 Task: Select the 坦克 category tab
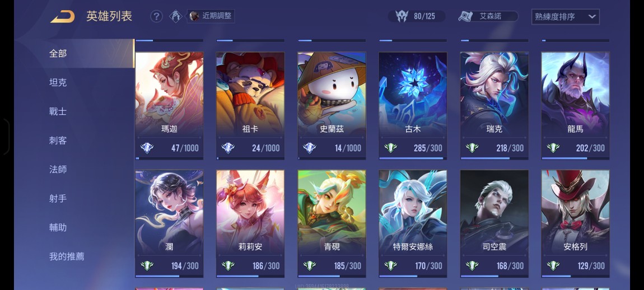click(x=58, y=82)
